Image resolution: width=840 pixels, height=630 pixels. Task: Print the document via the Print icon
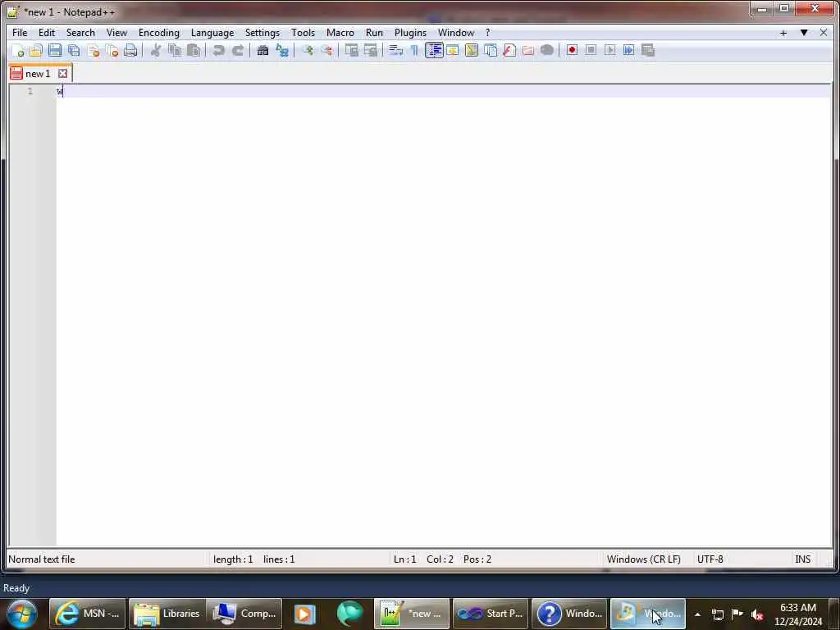(130, 50)
